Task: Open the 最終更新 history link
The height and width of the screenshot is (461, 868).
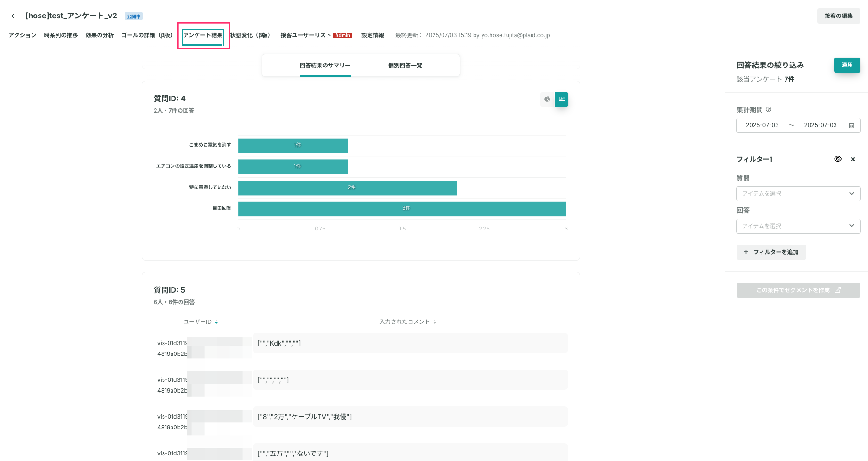Action: click(473, 35)
